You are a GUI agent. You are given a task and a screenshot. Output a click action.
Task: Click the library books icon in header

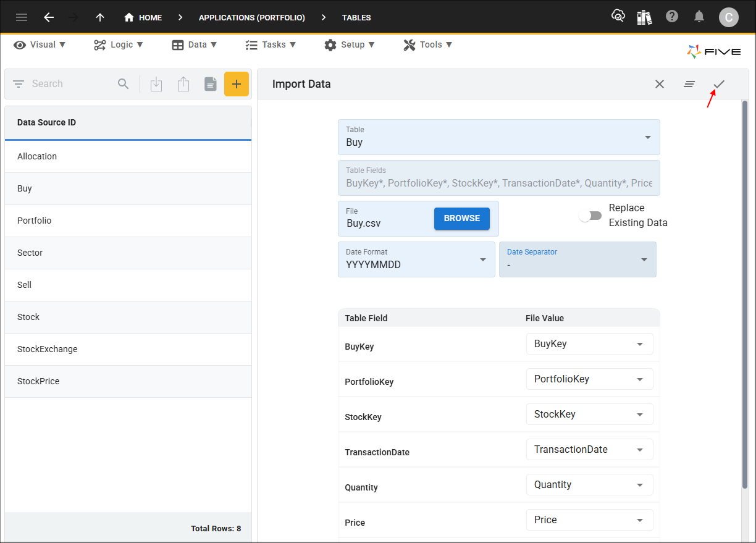(x=644, y=17)
